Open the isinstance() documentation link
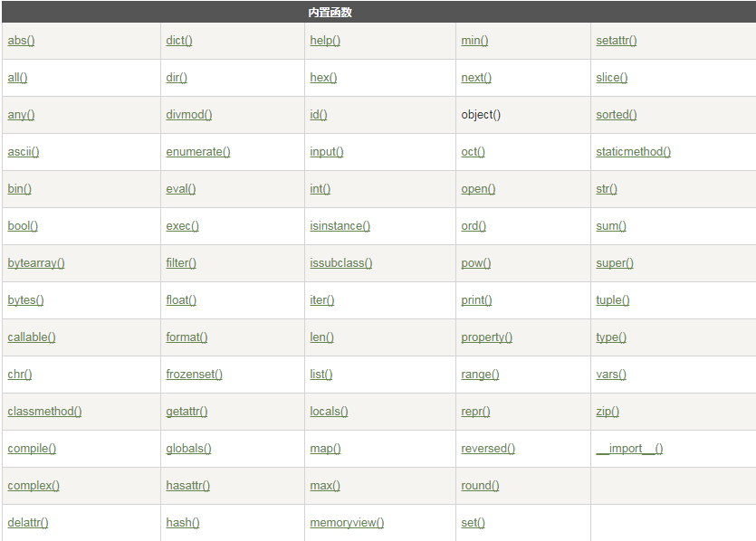Image resolution: width=756 pixels, height=541 pixels. pos(340,226)
